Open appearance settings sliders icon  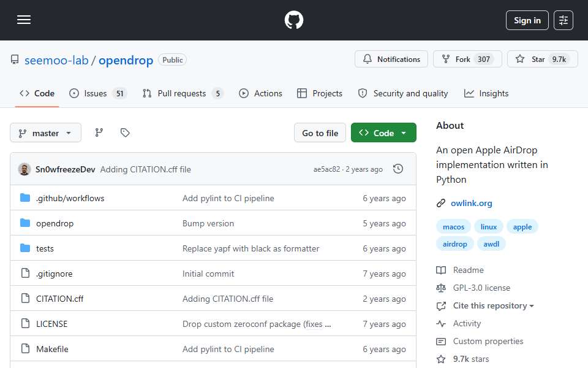pyautogui.click(x=563, y=20)
